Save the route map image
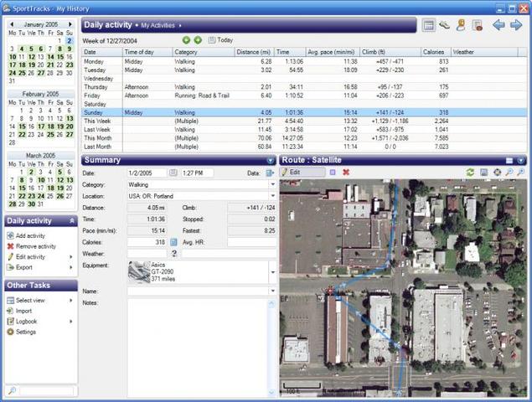The width and height of the screenshot is (532, 402). 483,173
